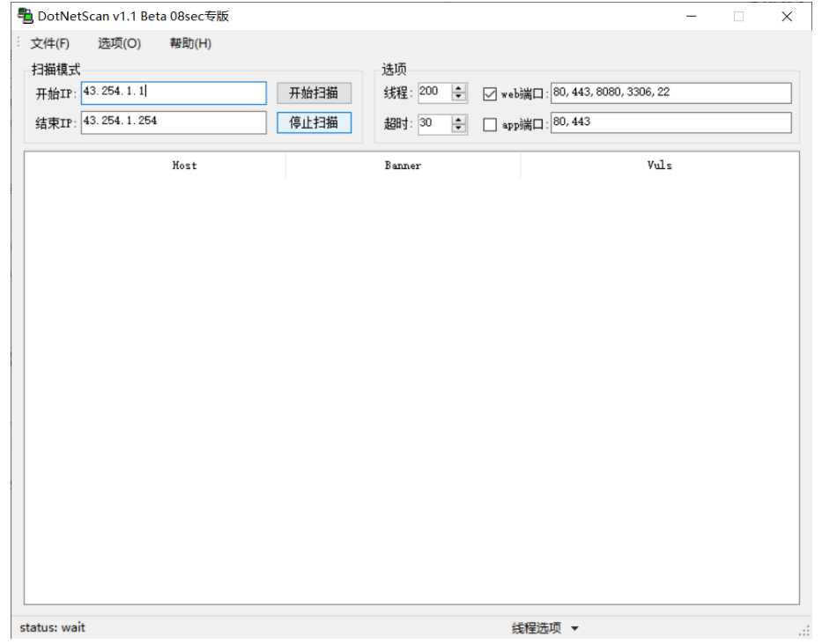
Task: Sort by the Vuls column header
Action: [x=660, y=166]
